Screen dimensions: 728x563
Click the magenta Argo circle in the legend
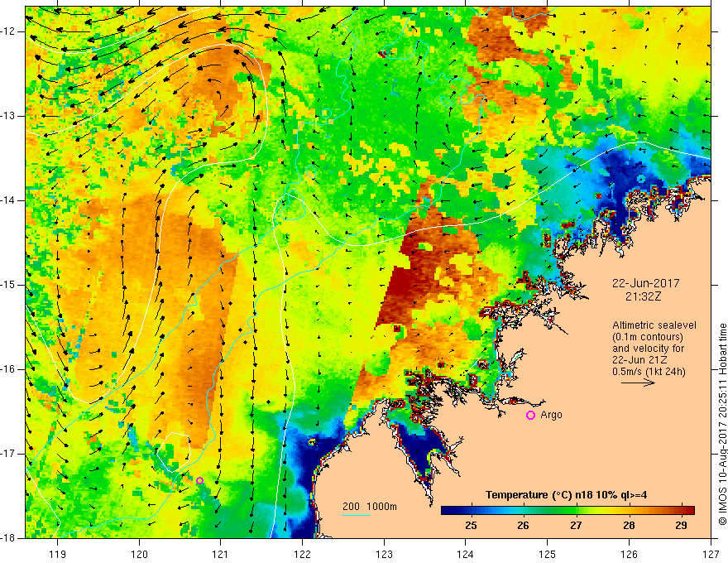(x=530, y=416)
